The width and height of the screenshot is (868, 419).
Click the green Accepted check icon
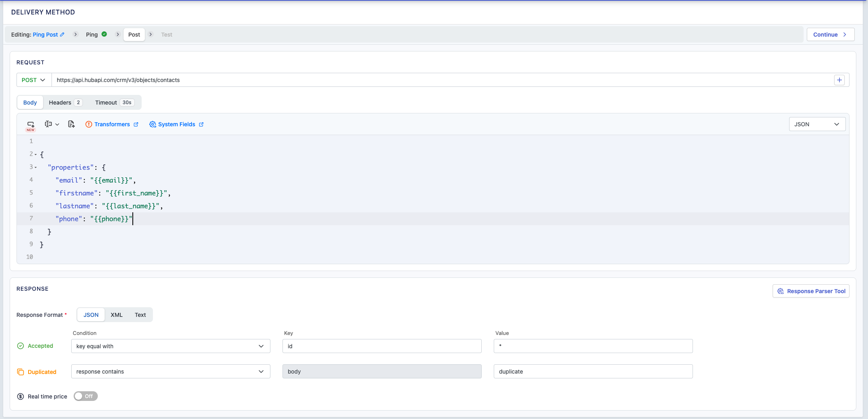click(x=21, y=346)
